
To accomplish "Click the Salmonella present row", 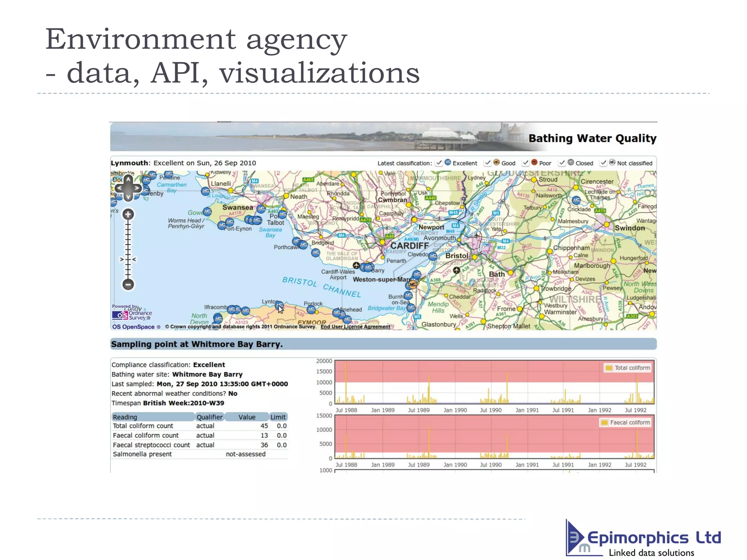I will click(x=200, y=454).
